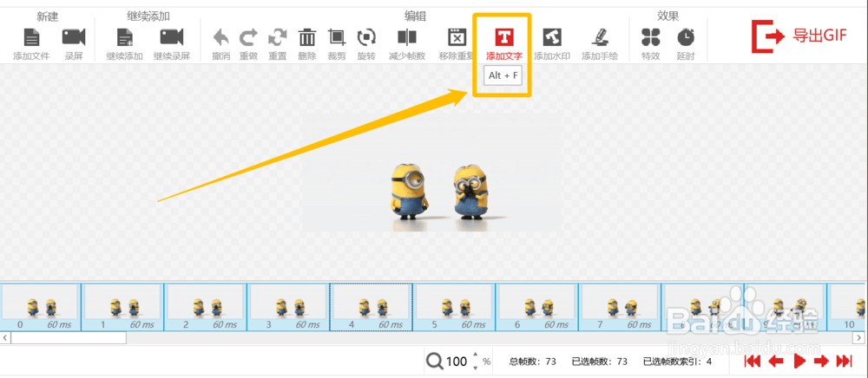The image size is (868, 378).
Task: Play the GIF preview
Action: pyautogui.click(x=799, y=362)
